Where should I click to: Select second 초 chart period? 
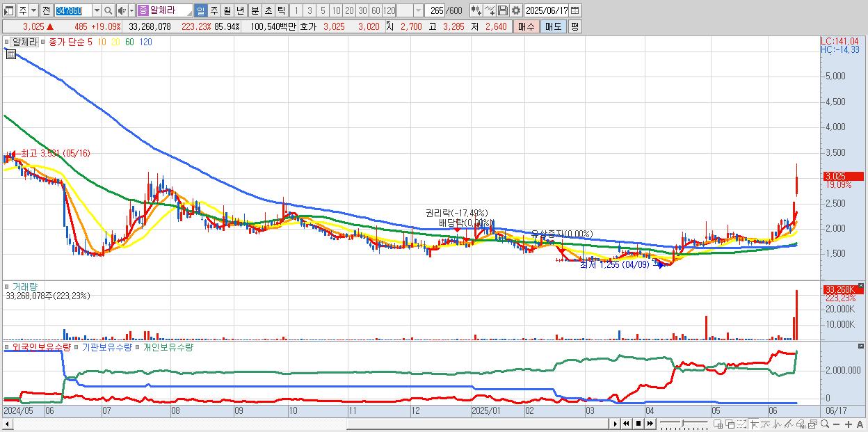[268, 10]
